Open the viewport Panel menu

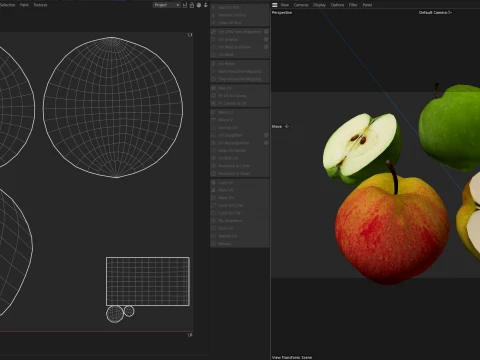pos(367,5)
